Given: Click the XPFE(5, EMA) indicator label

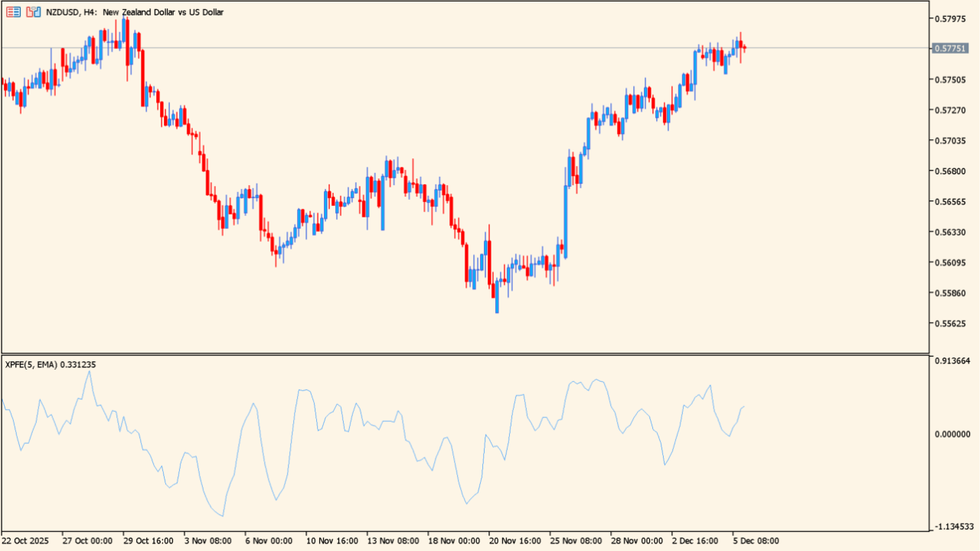Looking at the screenshot, I should [51, 365].
